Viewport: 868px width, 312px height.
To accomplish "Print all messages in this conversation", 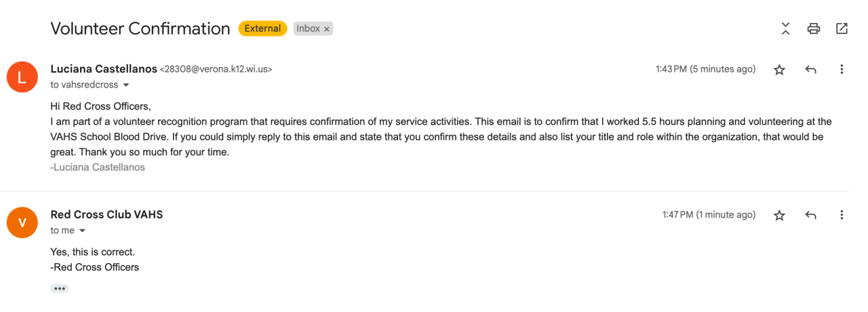I will (814, 28).
